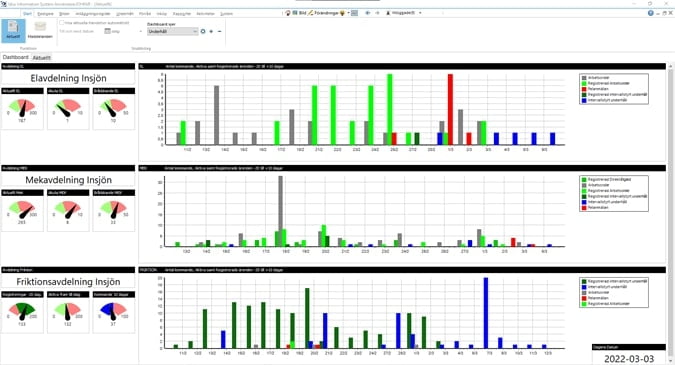This screenshot has height=365, width=675.
Task: Click the forward navigation arrow in toolbar
Action: 378,13
